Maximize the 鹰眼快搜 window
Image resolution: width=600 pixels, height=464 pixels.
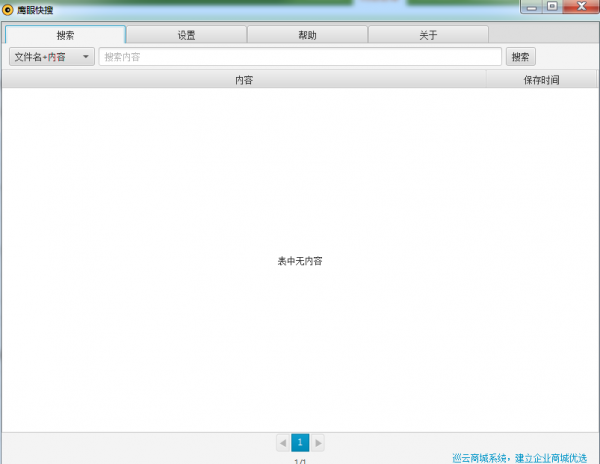point(551,7)
